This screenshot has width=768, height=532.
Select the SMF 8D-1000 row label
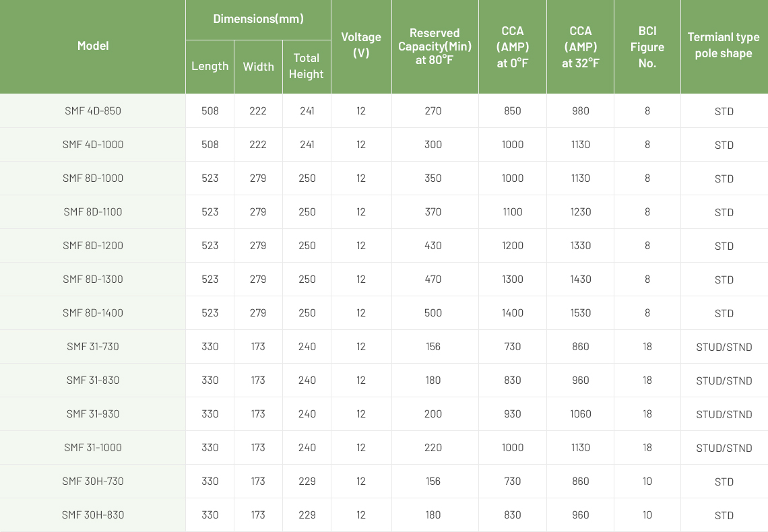click(92, 178)
